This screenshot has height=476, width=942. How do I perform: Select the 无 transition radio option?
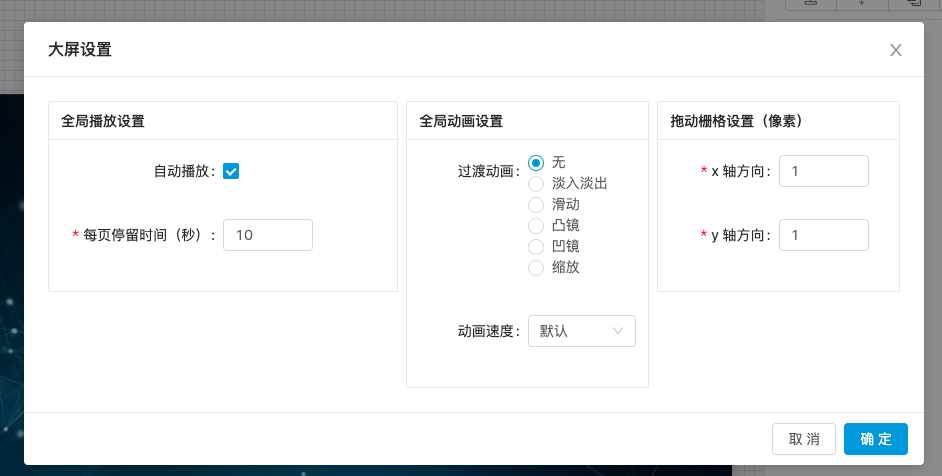coord(536,163)
